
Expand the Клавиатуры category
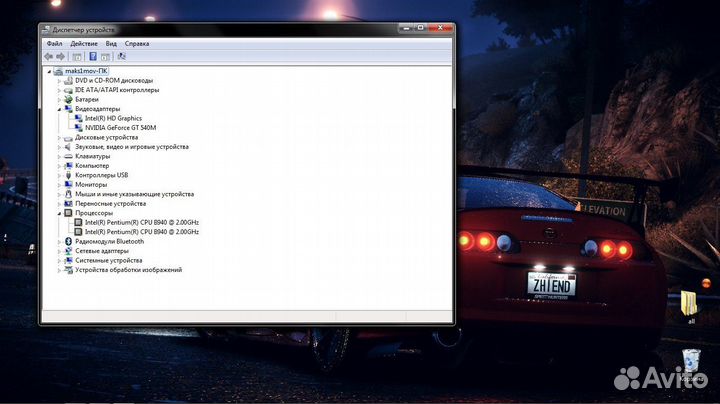click(59, 157)
